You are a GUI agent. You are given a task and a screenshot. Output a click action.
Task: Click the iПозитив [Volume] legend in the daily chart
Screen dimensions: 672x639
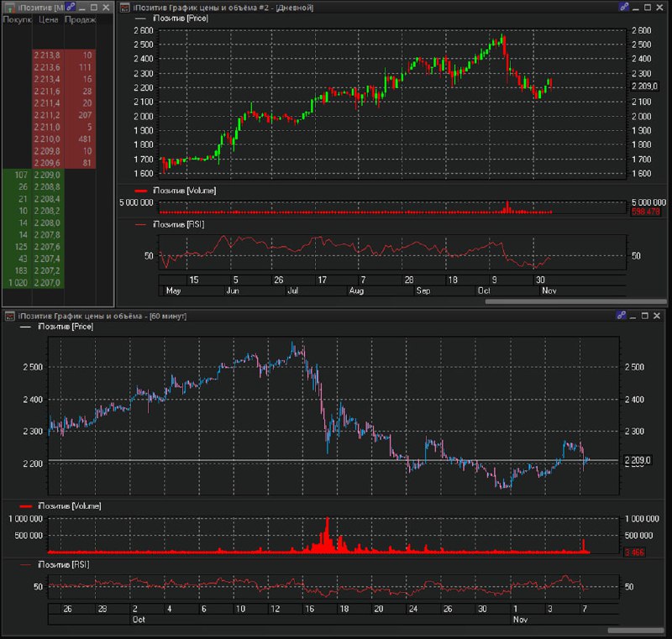pos(184,191)
